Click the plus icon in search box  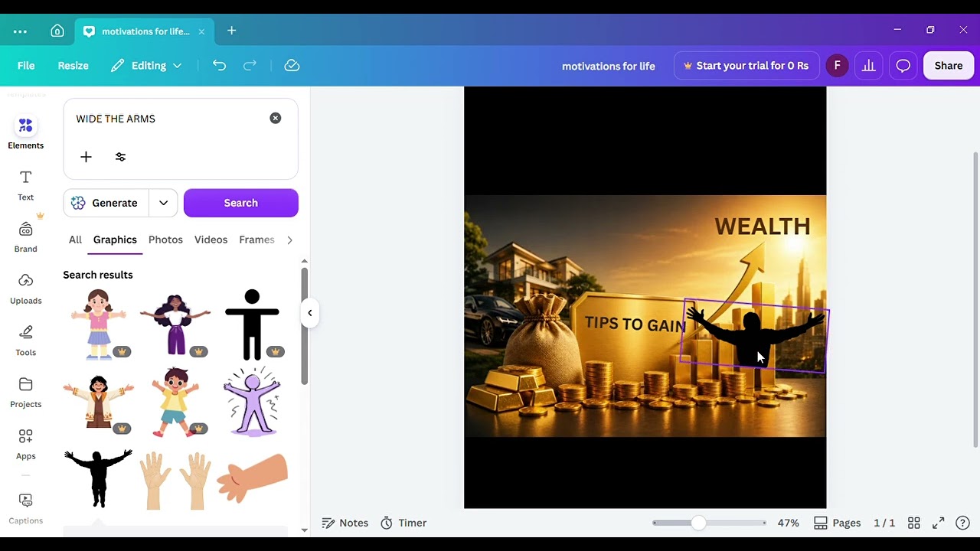click(86, 157)
